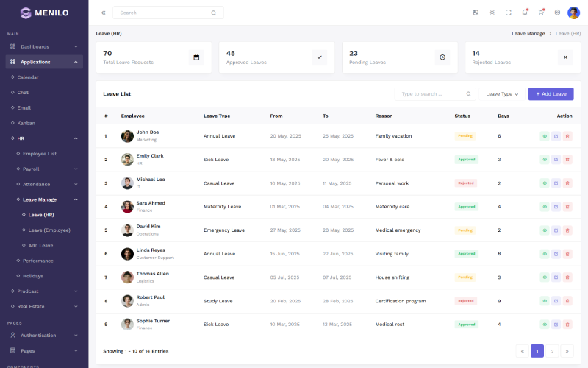Viewport: 588px width, 368px height.
Task: Open Leave (Employee) in the sidebar
Action: (x=49, y=230)
